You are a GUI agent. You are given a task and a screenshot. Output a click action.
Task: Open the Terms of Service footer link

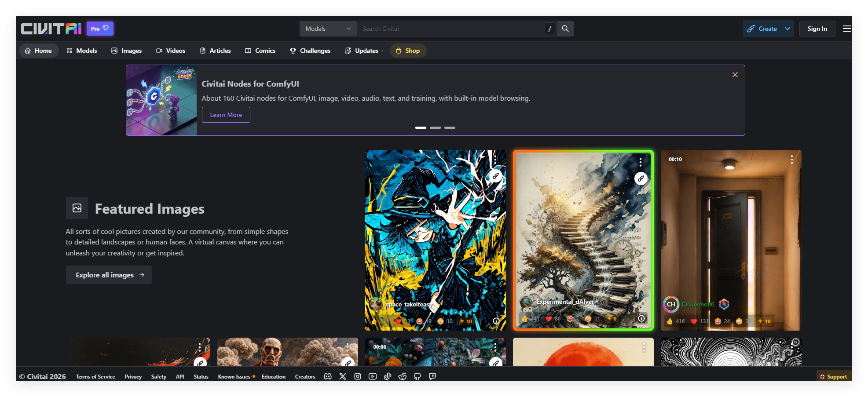(x=95, y=377)
